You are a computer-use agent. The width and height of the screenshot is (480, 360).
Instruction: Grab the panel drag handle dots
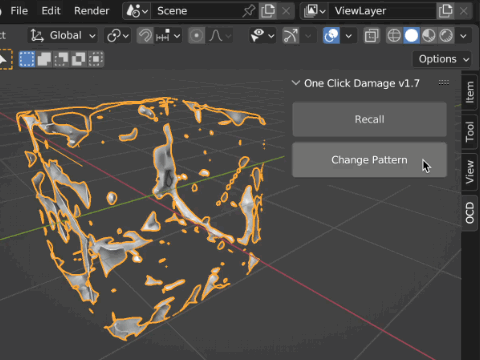[x=444, y=82]
